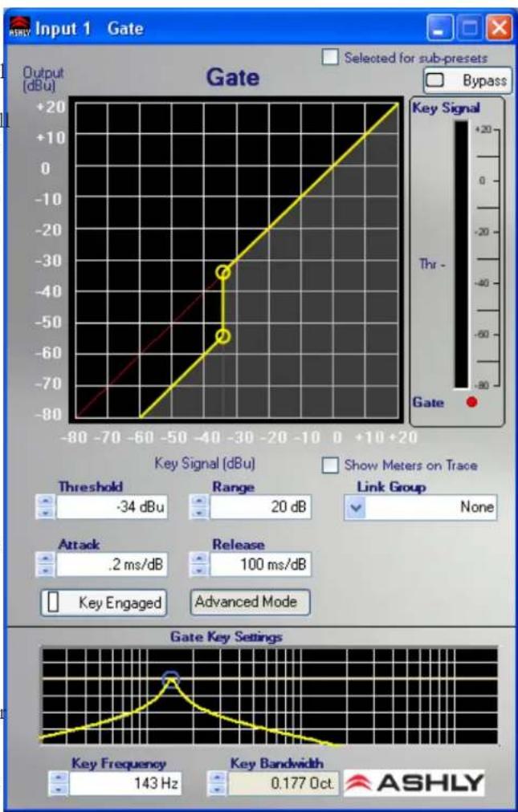
Task: Click the Thr marker beside meter
Action: point(431,264)
